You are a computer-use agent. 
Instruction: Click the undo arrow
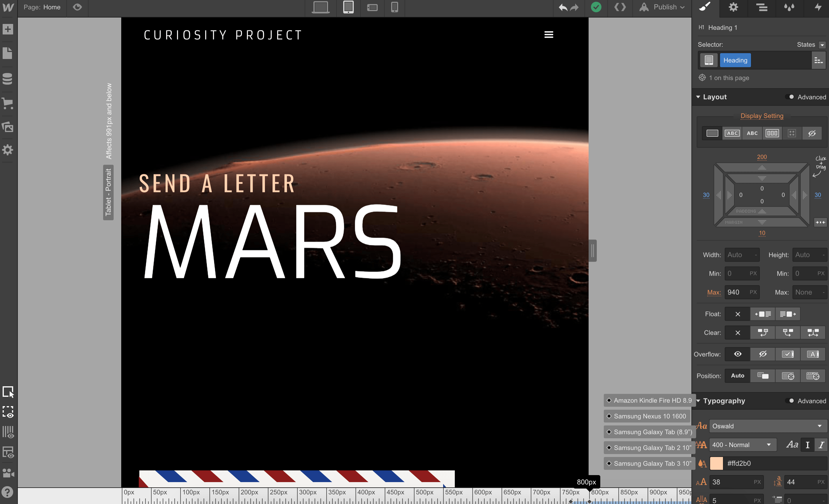click(563, 7)
